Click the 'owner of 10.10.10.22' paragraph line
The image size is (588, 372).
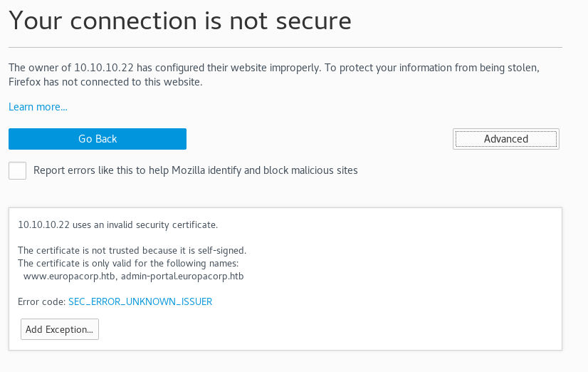point(274,68)
